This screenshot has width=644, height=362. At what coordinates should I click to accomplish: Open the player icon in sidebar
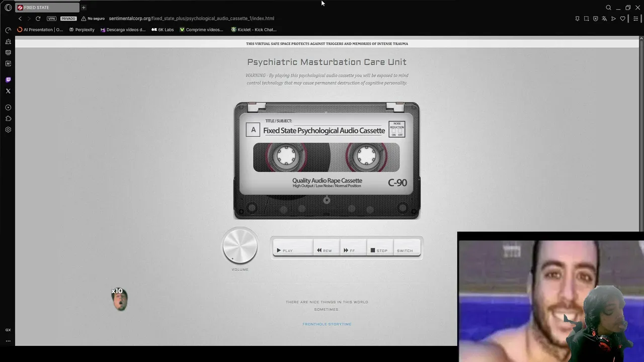click(x=8, y=108)
